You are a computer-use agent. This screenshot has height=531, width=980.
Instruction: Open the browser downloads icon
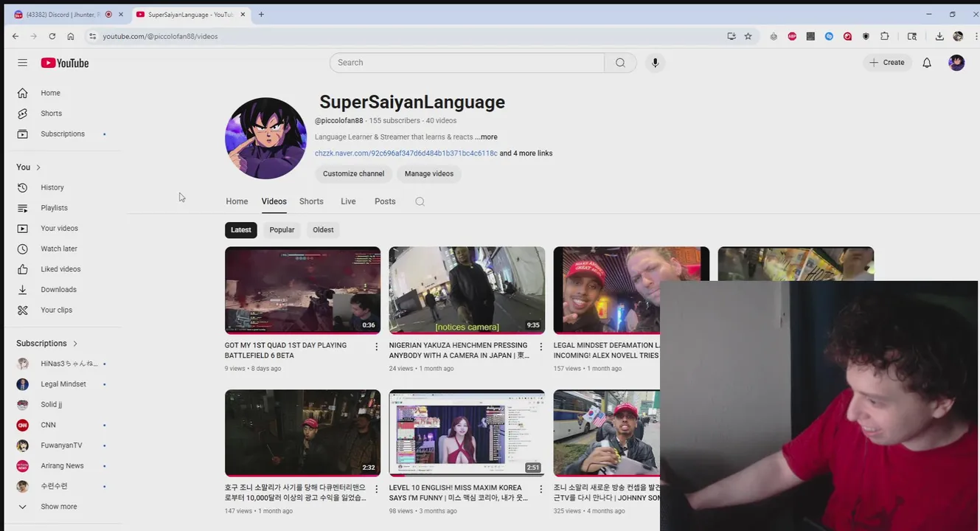(939, 36)
